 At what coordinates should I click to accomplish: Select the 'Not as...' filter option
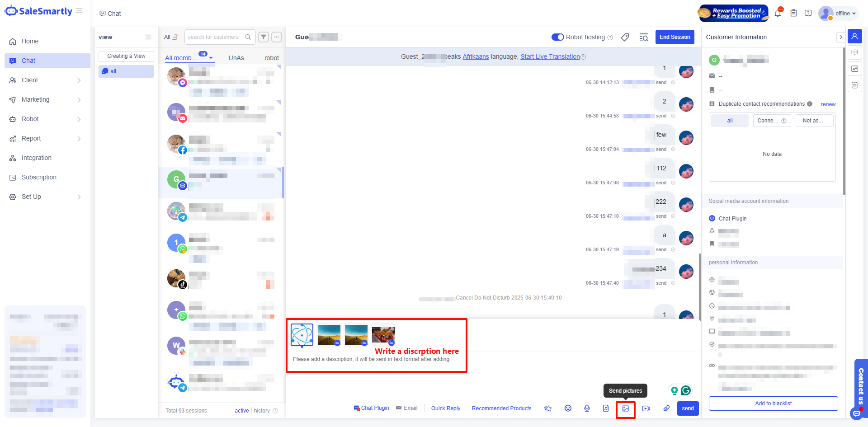pyautogui.click(x=813, y=121)
